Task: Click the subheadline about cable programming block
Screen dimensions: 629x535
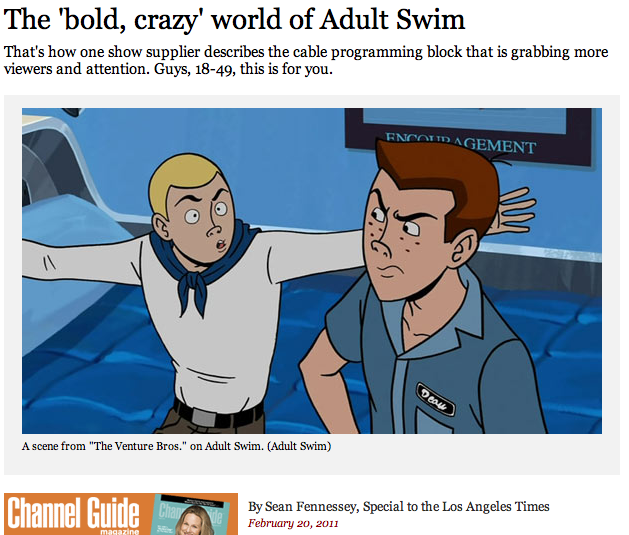Action: (x=306, y=61)
